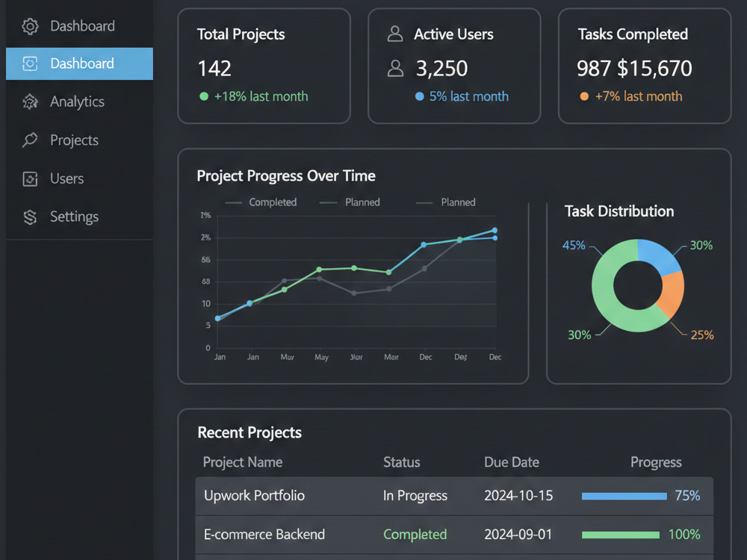Sort by the Due Date column header
Image resolution: width=747 pixels, height=560 pixels.
coord(512,462)
